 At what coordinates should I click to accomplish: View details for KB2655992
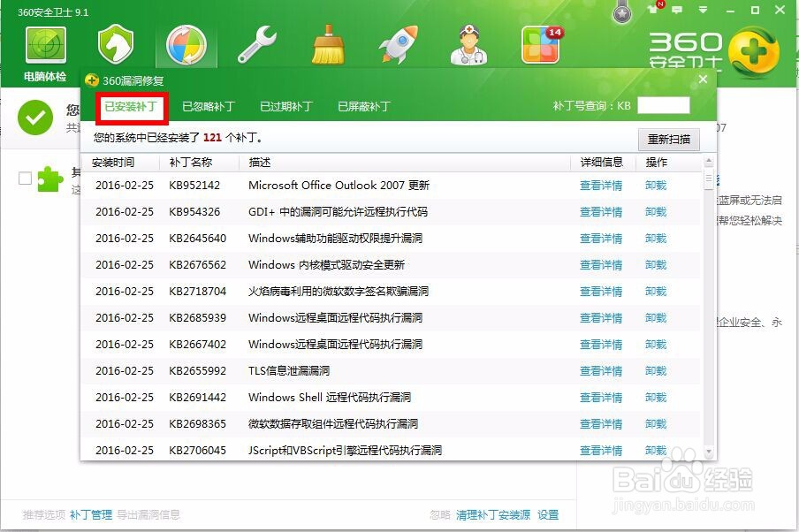coord(601,371)
